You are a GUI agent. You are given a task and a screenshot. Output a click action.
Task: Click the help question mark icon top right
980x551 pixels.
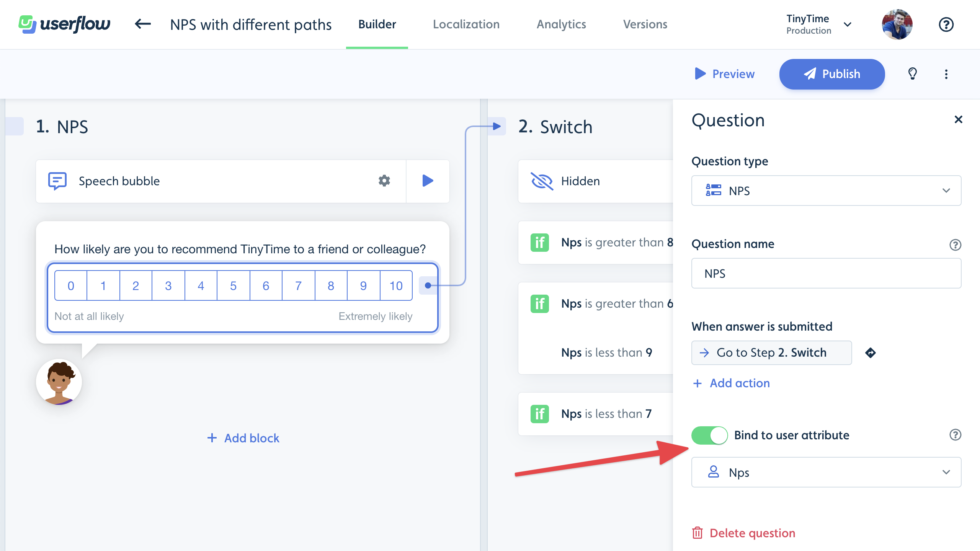(x=946, y=24)
